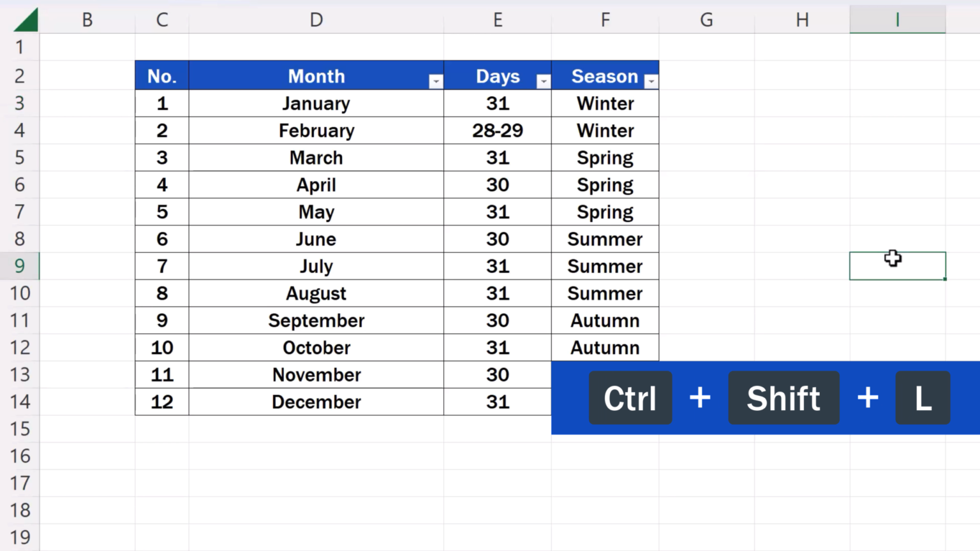Select the cell containing January
This screenshot has height=551, width=980.
[x=316, y=103]
